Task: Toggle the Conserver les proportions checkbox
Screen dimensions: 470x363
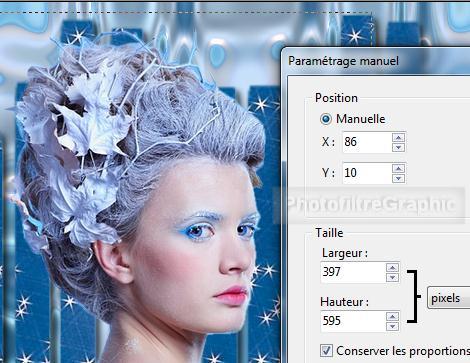Action: (x=326, y=351)
